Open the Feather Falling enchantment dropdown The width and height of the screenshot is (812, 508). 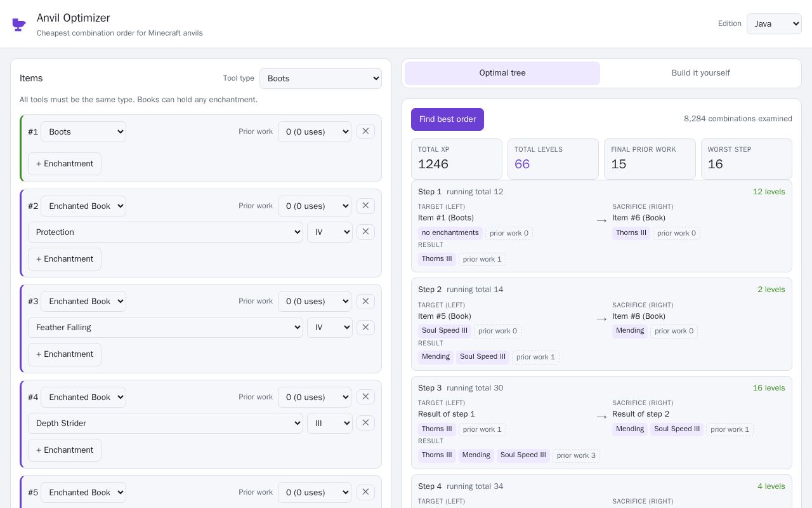pos(166,327)
